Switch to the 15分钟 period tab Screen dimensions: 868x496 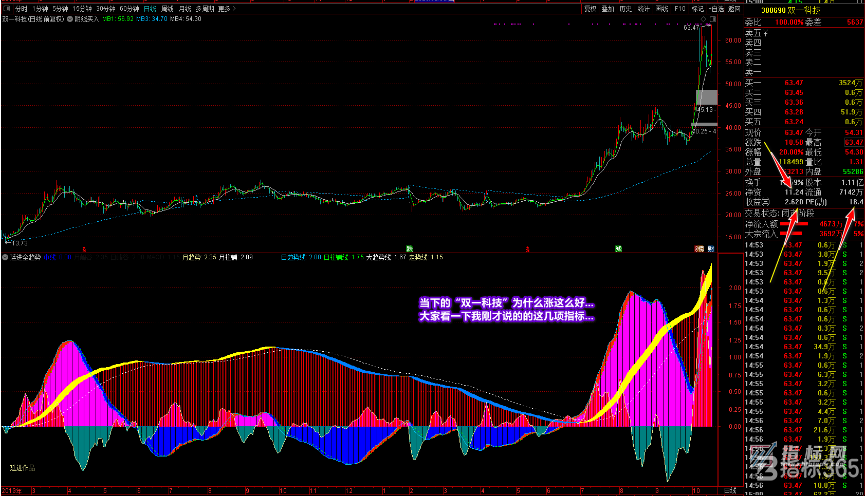pos(82,9)
